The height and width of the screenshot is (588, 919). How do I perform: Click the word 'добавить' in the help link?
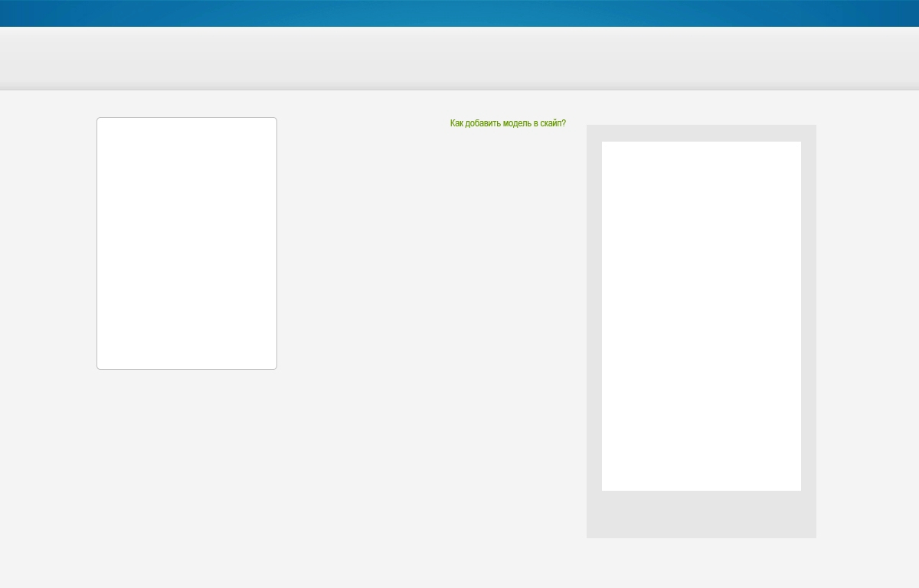coord(483,123)
